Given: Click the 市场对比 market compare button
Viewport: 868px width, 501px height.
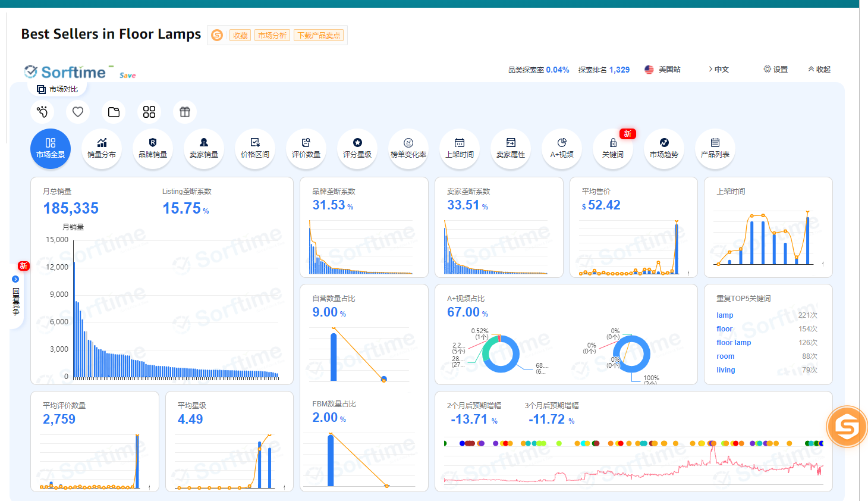Looking at the screenshot, I should tap(58, 89).
